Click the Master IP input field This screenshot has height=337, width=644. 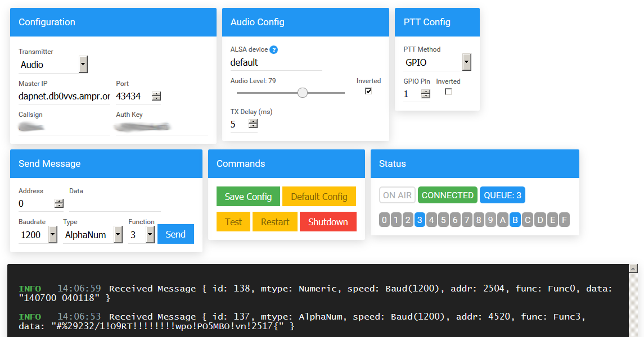click(x=64, y=97)
